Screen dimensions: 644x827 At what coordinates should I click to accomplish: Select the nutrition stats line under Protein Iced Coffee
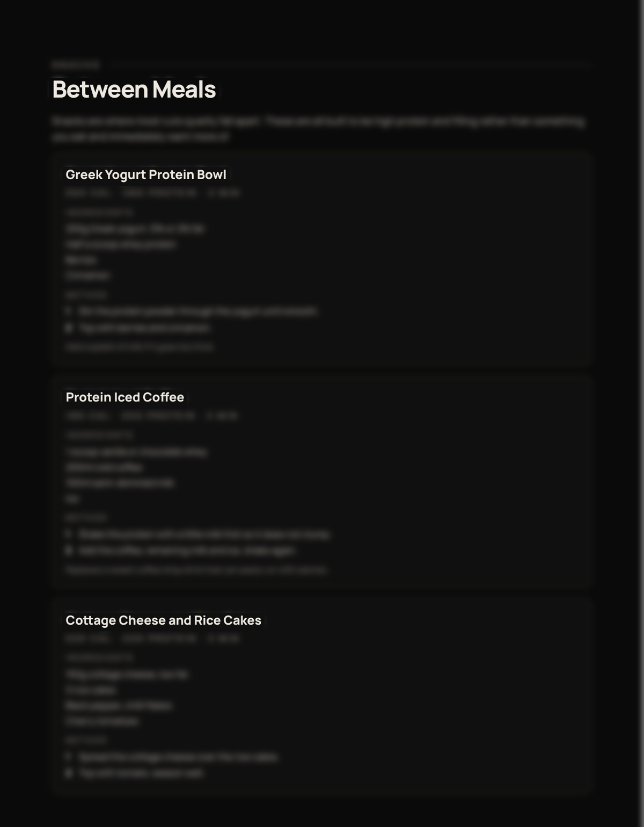coord(152,416)
